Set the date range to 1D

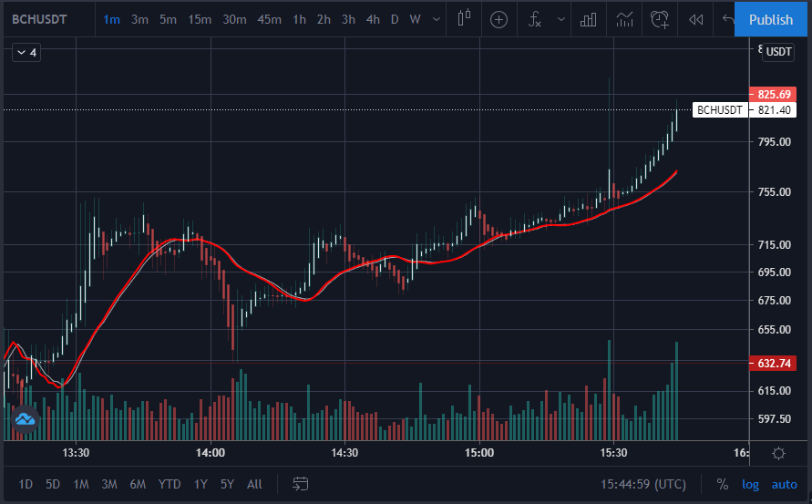point(26,484)
